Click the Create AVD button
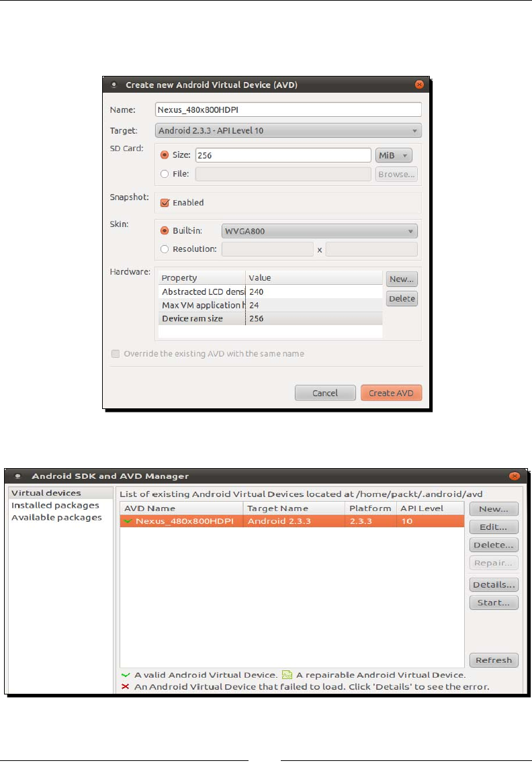 [391, 393]
